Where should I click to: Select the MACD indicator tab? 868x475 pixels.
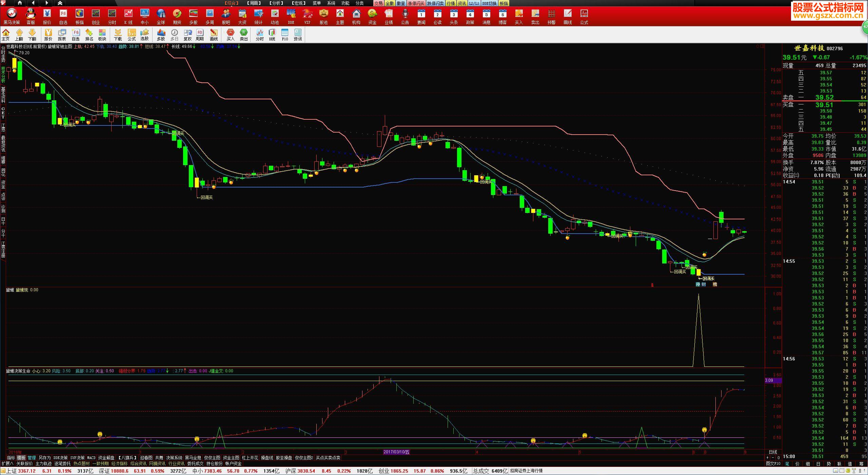click(x=91, y=458)
